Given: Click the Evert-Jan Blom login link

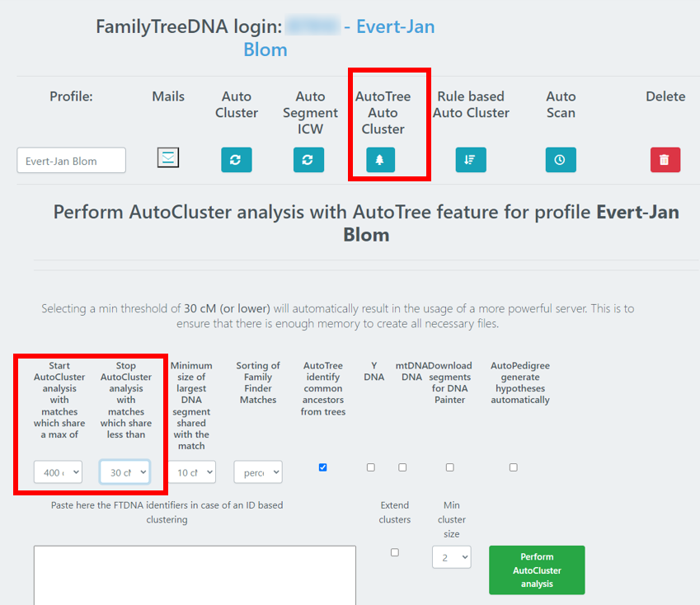Looking at the screenshot, I should (x=340, y=38).
